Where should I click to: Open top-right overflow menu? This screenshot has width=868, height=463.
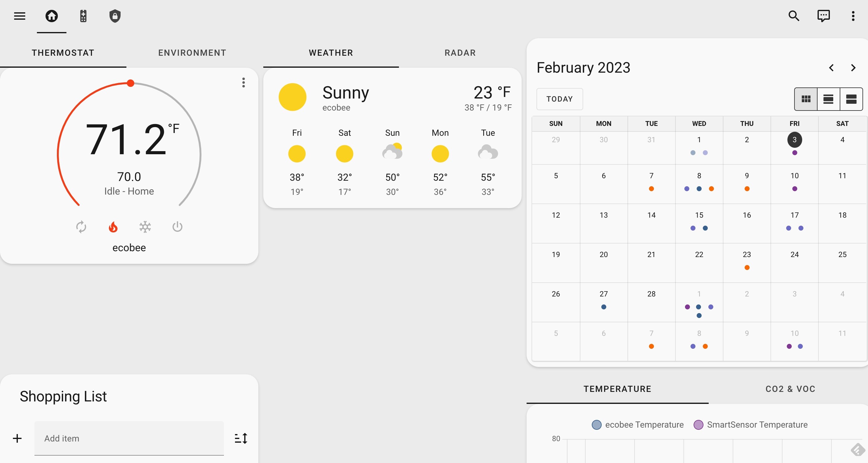point(853,16)
